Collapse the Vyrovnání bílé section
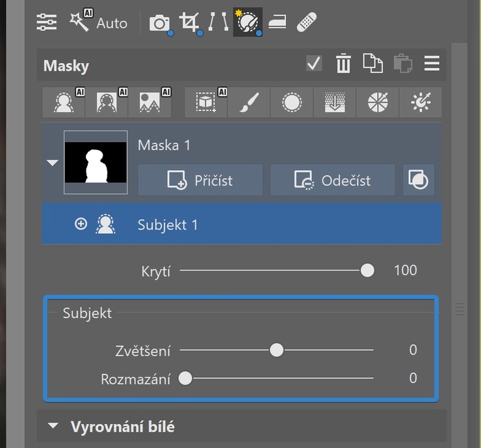The image size is (481, 448). (x=53, y=426)
